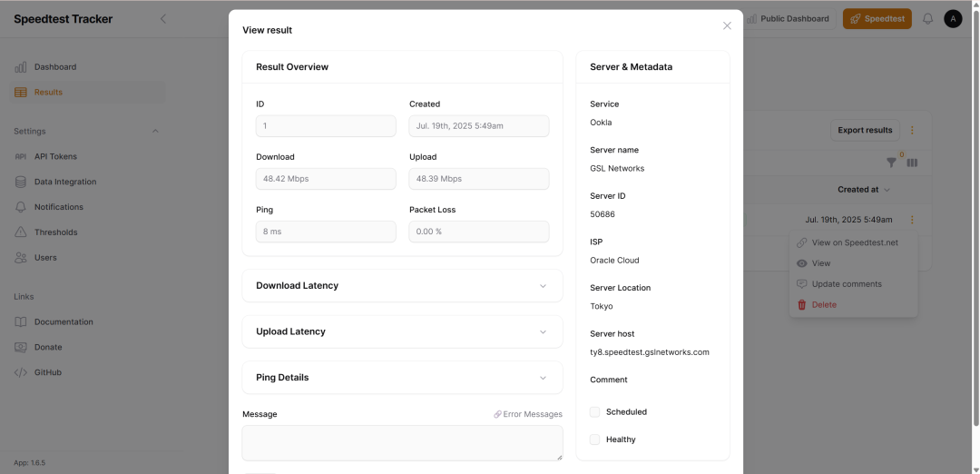The image size is (980, 474).
Task: Choose Delete from the row actions menu
Action: tap(823, 305)
